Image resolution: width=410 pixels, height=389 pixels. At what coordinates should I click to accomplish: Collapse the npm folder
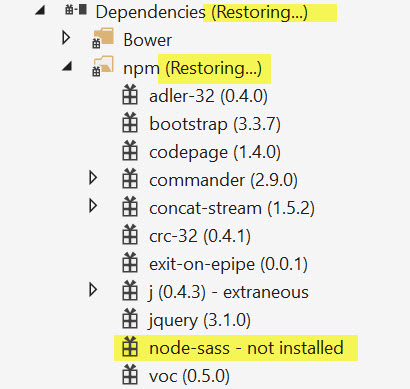[67, 66]
